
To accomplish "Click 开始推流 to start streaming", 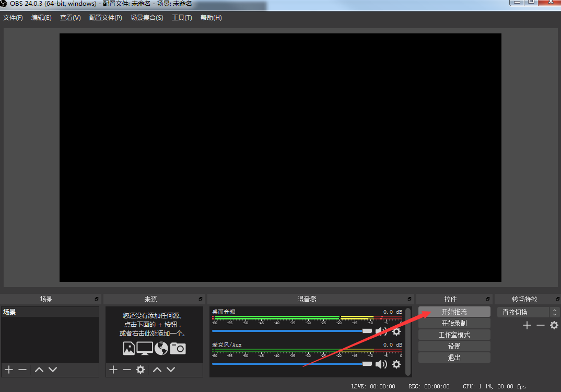I will [454, 312].
